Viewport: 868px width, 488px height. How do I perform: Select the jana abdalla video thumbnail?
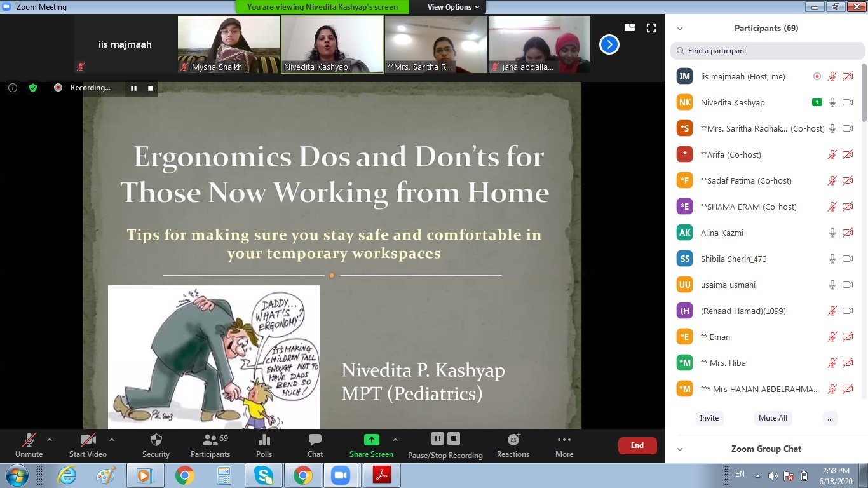tap(539, 44)
